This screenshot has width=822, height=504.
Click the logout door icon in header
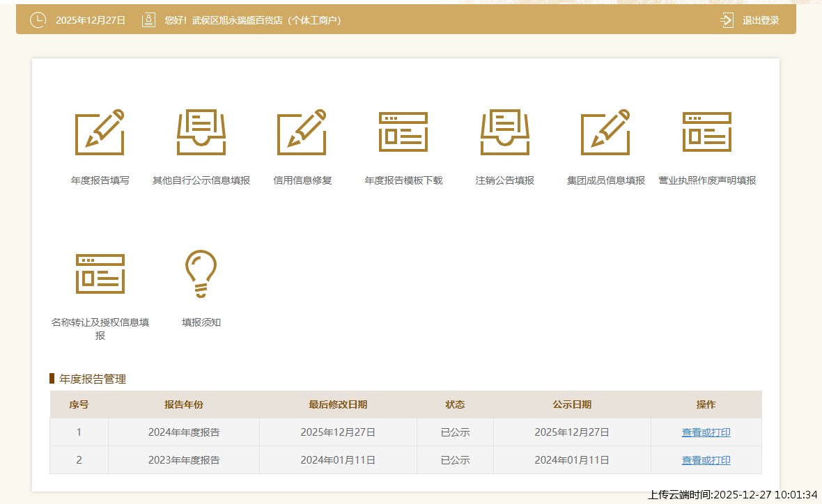[727, 20]
